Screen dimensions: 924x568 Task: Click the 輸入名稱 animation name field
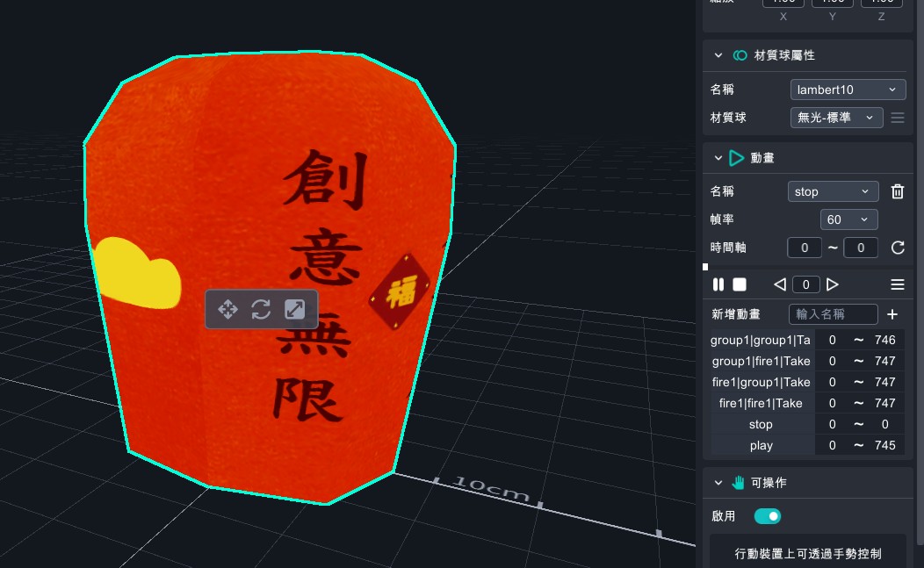tap(834, 314)
